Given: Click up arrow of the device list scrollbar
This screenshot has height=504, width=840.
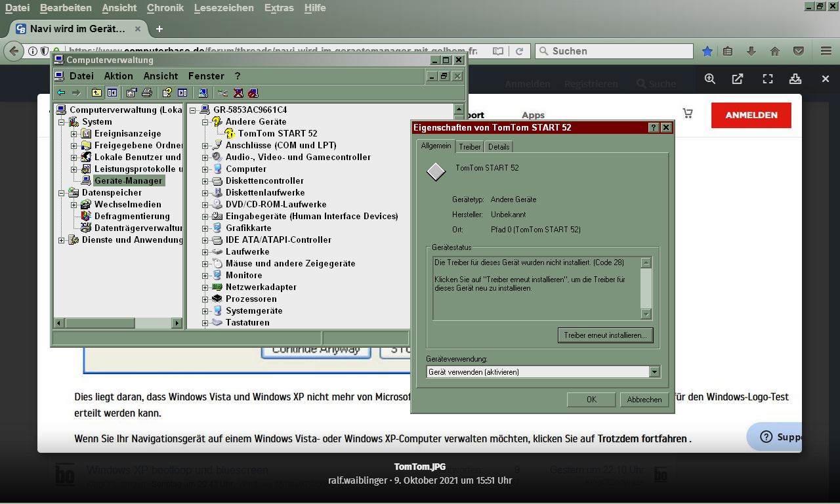Looking at the screenshot, I should tap(459, 109).
